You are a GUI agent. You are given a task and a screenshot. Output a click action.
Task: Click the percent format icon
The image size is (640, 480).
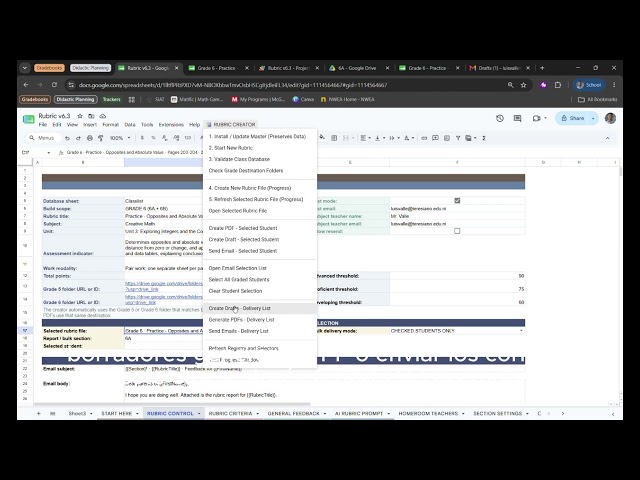click(153, 138)
